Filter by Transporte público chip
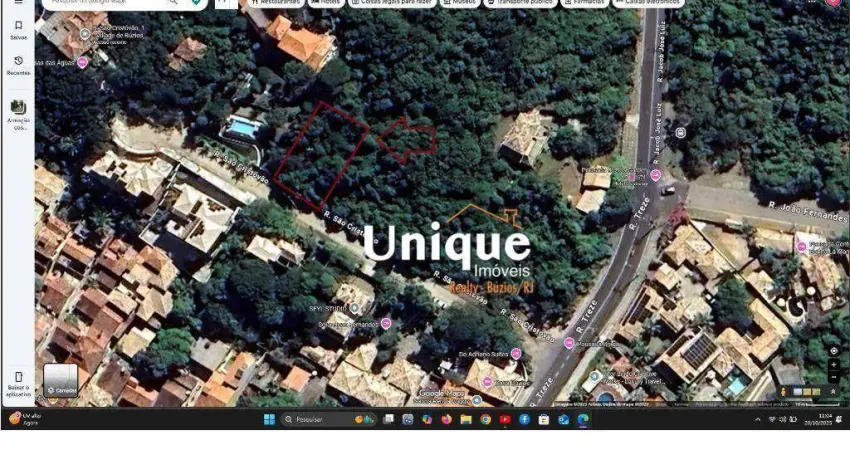The image size is (850, 450). click(519, 2)
